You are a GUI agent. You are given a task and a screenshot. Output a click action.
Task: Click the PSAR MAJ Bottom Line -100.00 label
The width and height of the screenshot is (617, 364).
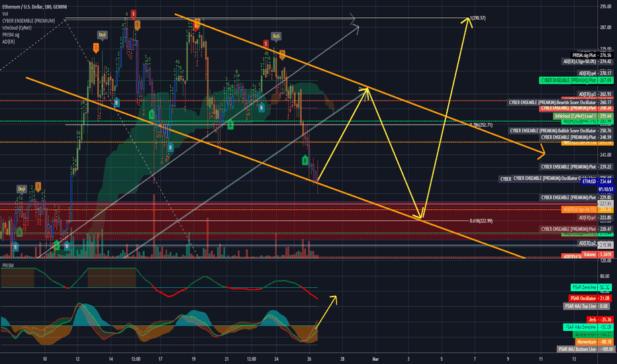585,349
